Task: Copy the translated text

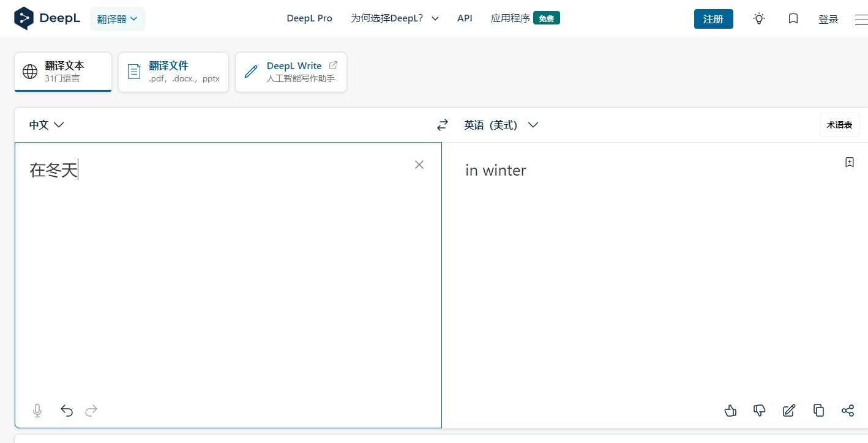Action: tap(818, 411)
